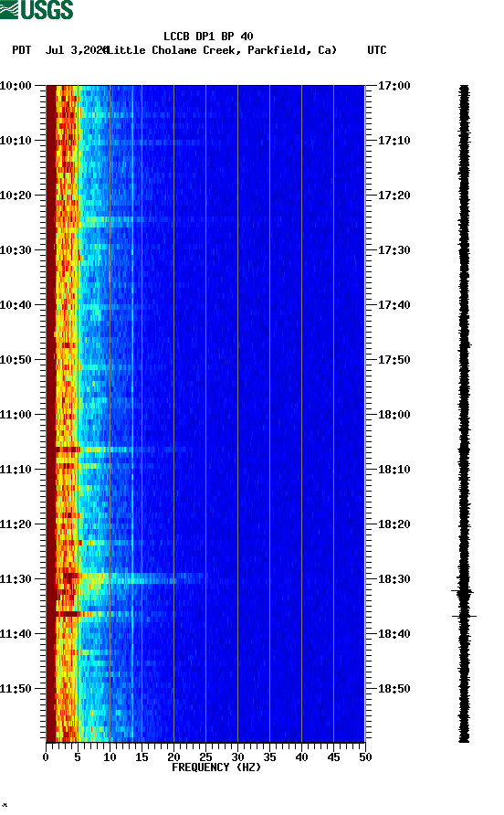Click the 'UTC' timezone label
504x815 pixels.
point(377,50)
